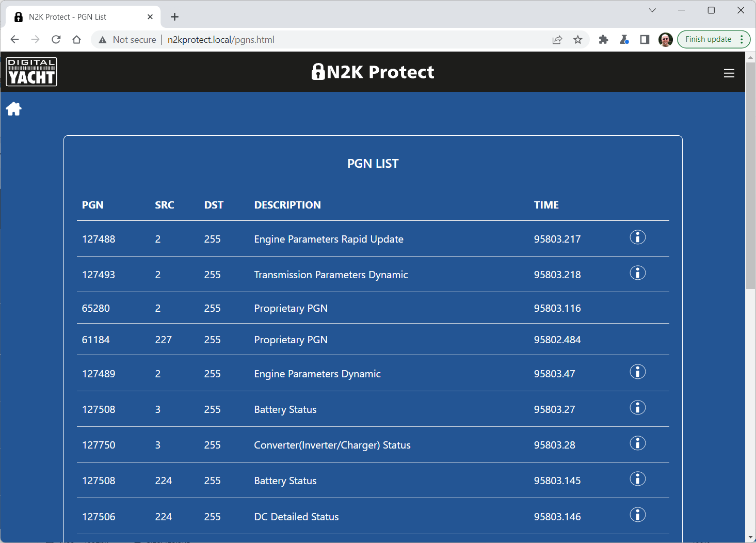Select PGN 65280 cell
The width and height of the screenshot is (756, 543).
tap(96, 308)
